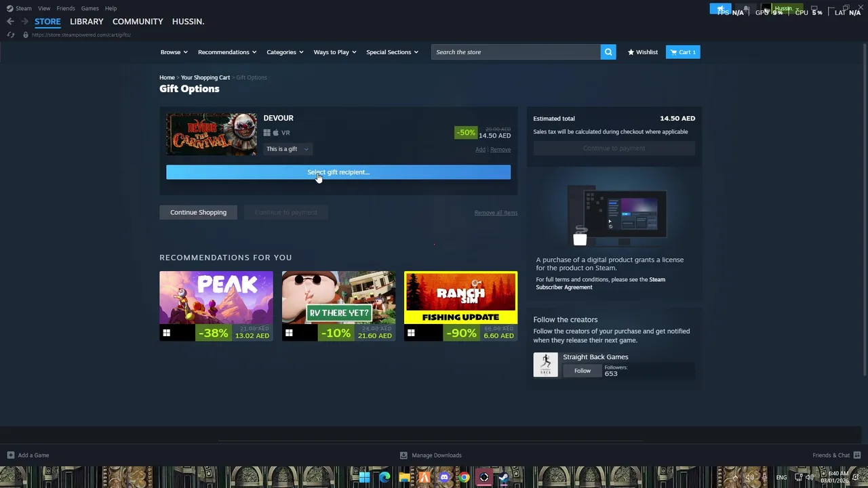The image size is (868, 488).
Task: Open the notifications bell
Action: (746, 9)
